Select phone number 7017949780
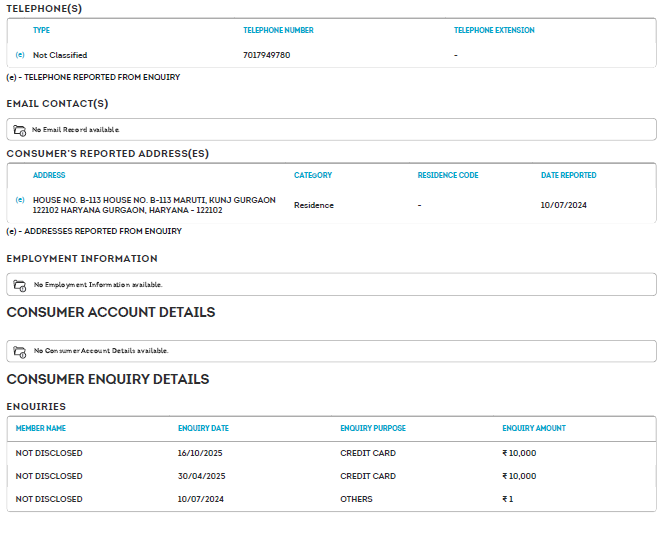The height and width of the screenshot is (555, 663). click(266, 55)
